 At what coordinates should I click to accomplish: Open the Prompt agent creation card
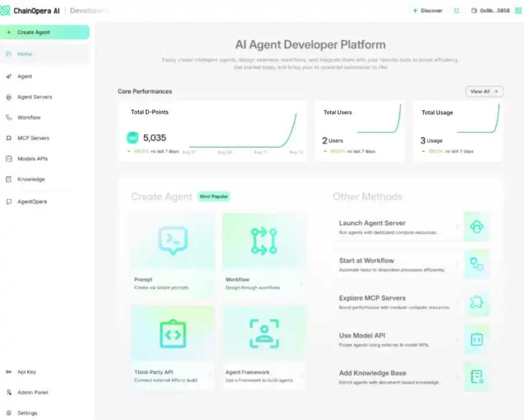coord(173,253)
